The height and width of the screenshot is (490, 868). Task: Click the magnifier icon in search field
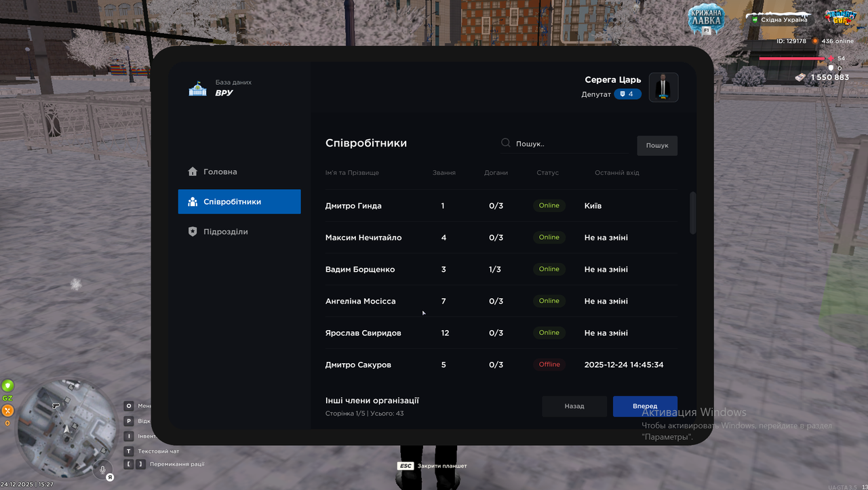pyautogui.click(x=506, y=143)
